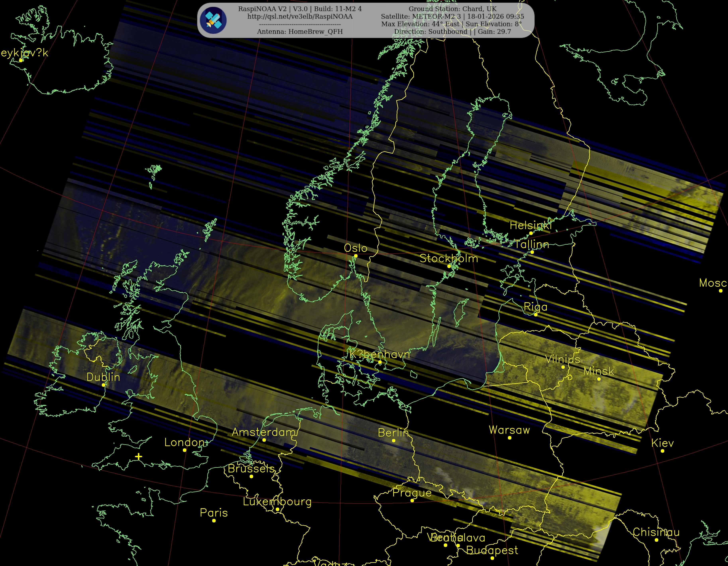This screenshot has width=728, height=566.
Task: Click the London city marker dot
Action: click(185, 450)
